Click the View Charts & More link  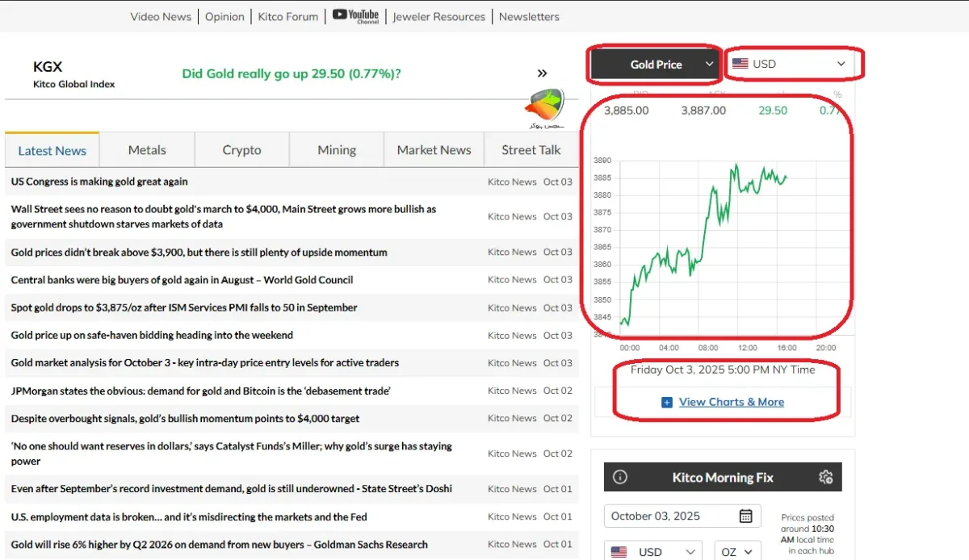coord(732,402)
